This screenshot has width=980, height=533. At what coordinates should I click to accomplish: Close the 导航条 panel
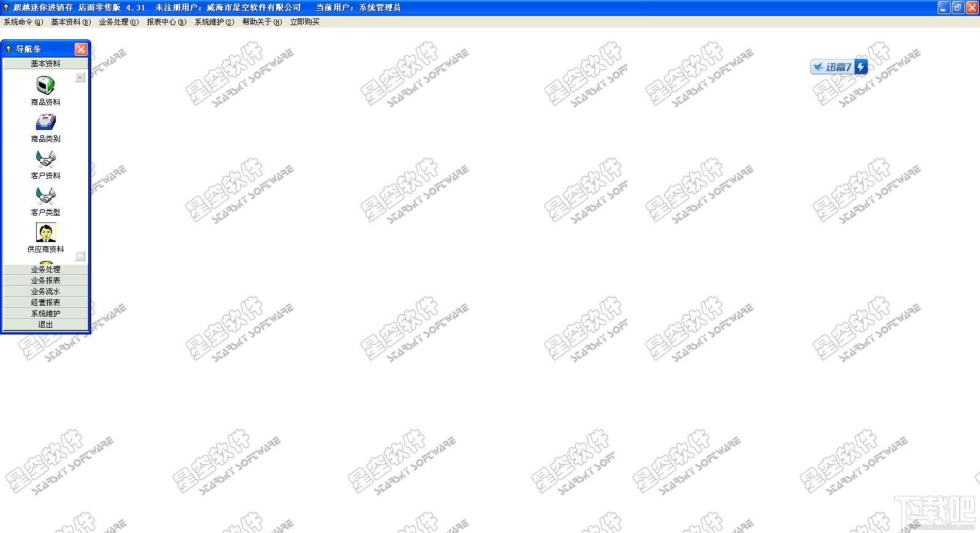click(x=81, y=49)
